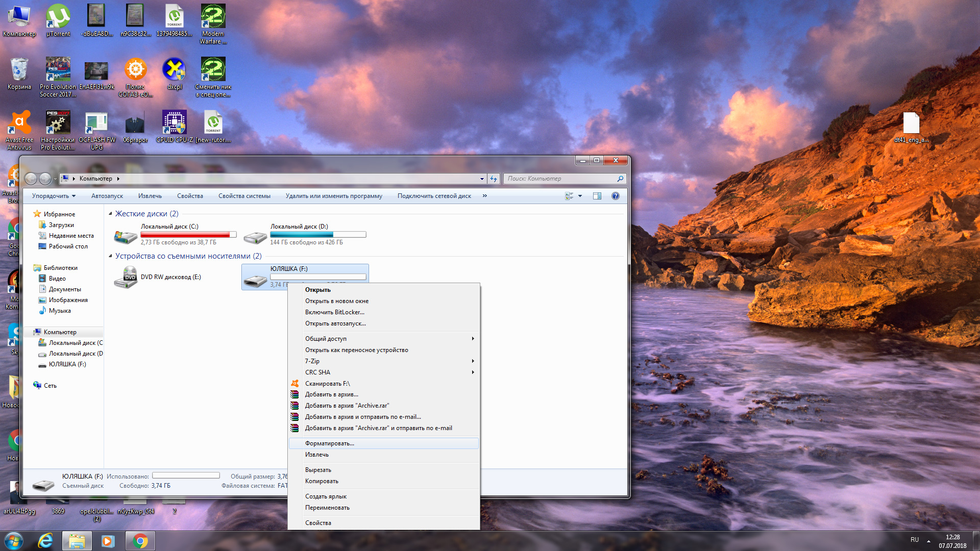This screenshot has width=980, height=551.
Task: Select DVD RW drive (E:) icon
Action: coord(126,277)
